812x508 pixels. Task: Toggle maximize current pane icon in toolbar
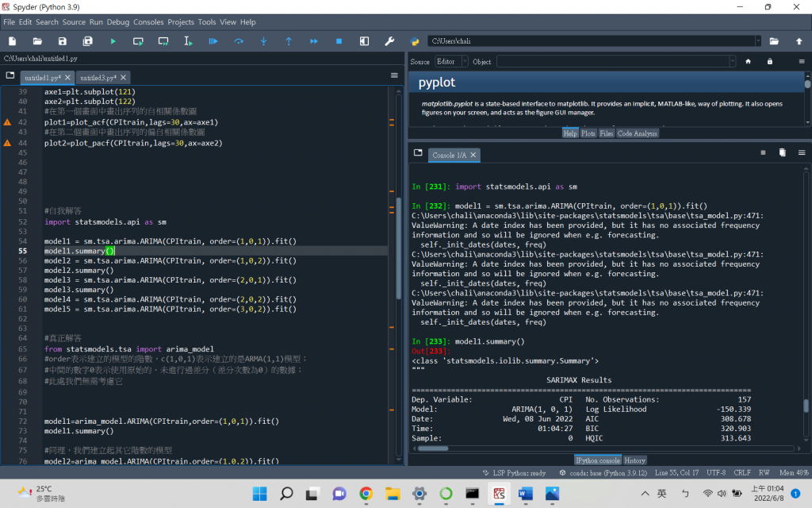pos(364,40)
